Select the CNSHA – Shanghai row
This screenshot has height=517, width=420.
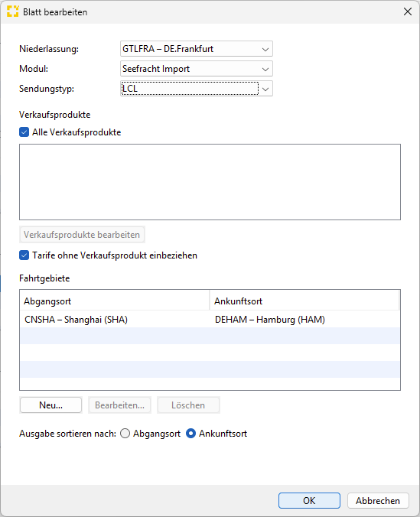click(x=210, y=319)
